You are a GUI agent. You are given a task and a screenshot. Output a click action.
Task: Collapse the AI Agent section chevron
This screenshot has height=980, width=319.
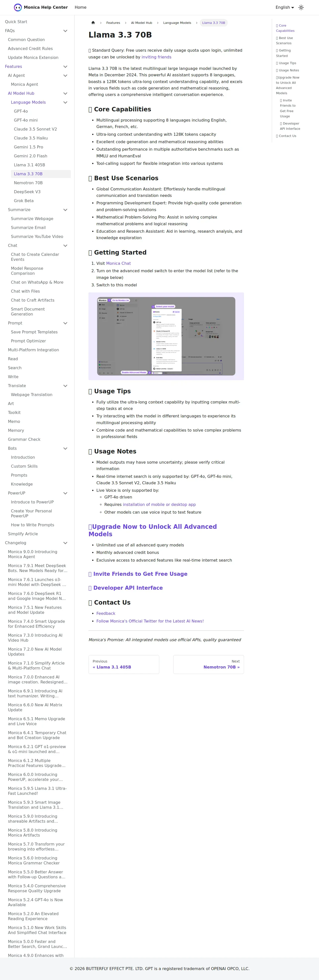[x=65, y=76]
